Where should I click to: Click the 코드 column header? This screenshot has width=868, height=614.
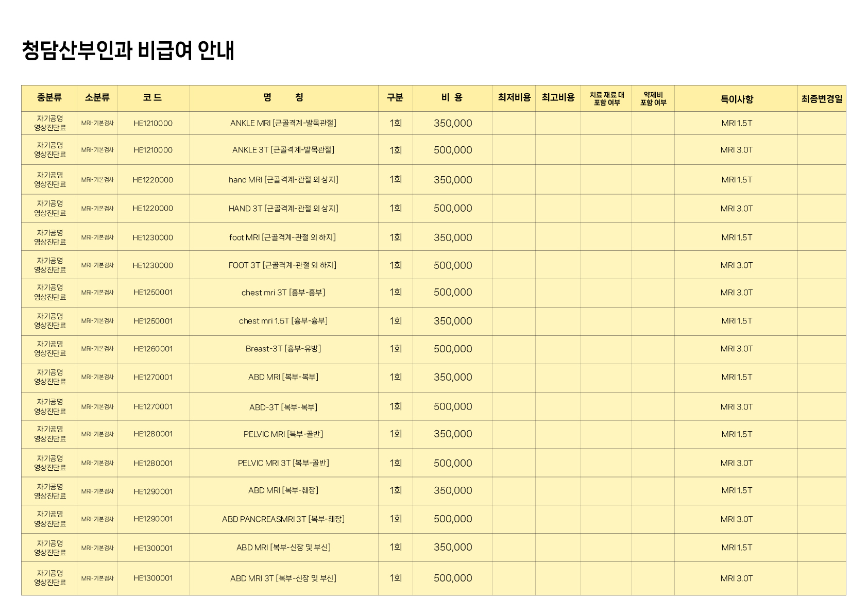pyautogui.click(x=153, y=97)
